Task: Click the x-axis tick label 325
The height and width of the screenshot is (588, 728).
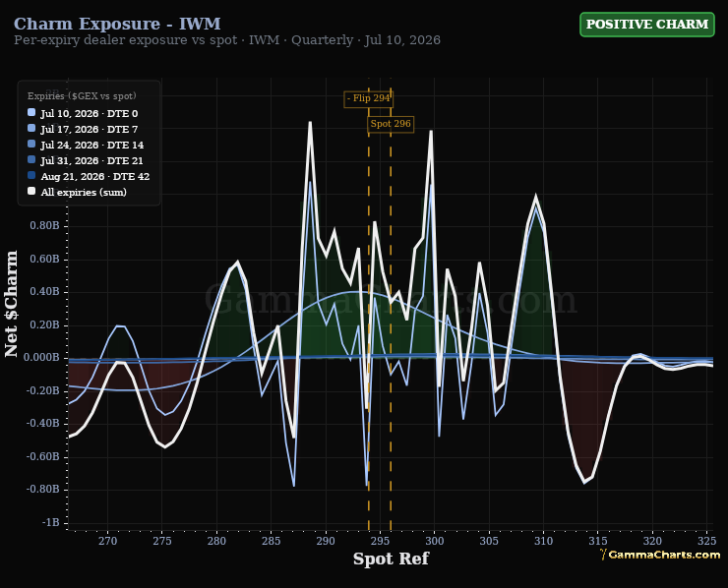Action: point(707,541)
